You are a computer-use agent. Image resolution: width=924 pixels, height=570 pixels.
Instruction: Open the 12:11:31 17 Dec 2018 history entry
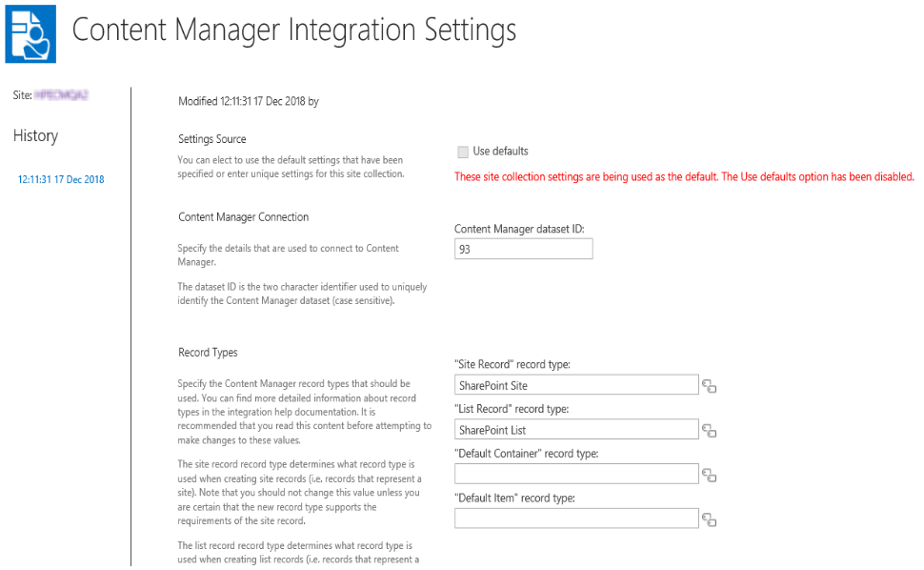[x=61, y=179]
